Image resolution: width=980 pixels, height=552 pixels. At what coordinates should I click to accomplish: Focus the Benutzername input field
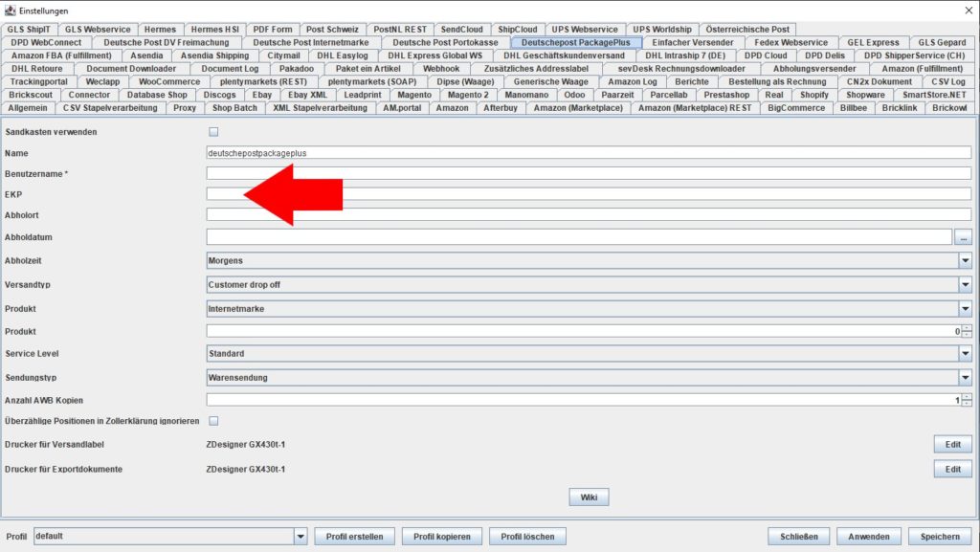589,173
